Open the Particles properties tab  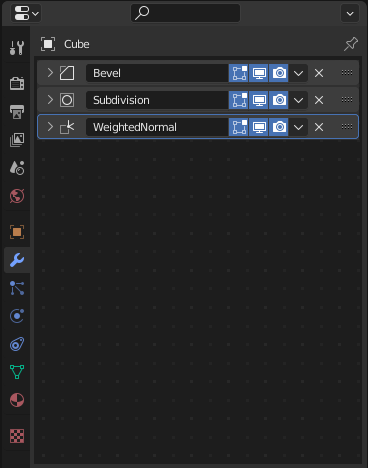(x=17, y=288)
